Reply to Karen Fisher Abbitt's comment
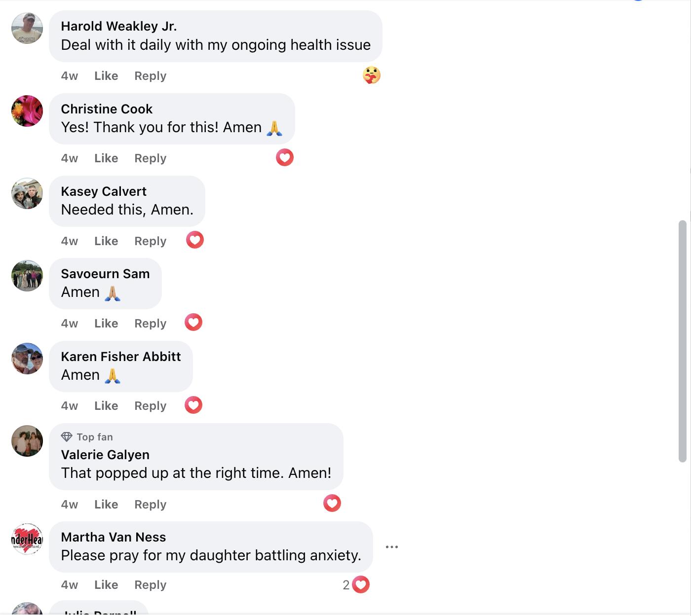The image size is (691, 616). click(150, 406)
